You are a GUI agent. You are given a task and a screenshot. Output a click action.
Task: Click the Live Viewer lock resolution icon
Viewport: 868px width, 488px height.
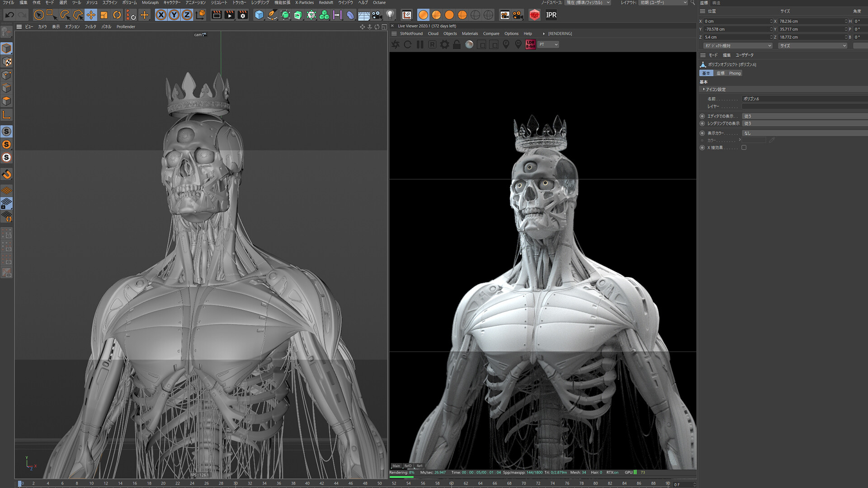(x=457, y=44)
